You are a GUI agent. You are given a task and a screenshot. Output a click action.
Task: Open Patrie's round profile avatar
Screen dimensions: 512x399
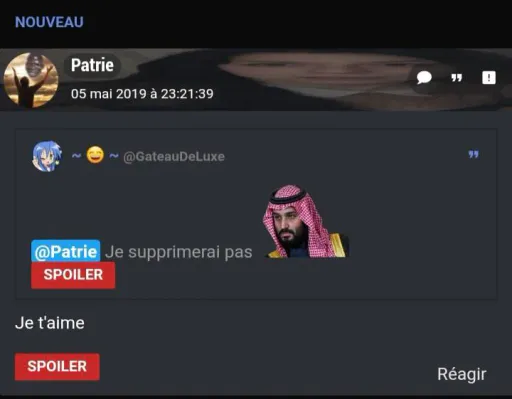coord(31,80)
